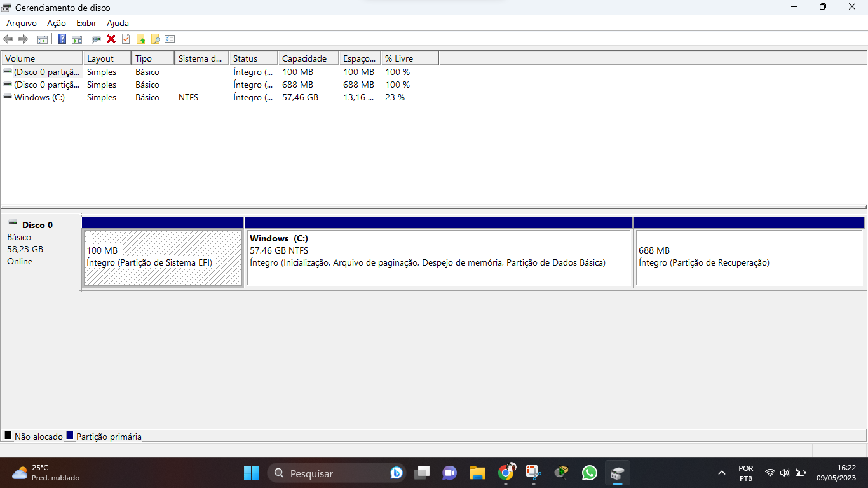This screenshot has height=488, width=868.
Task: Select the Windows (C:) volume row
Action: [220, 97]
